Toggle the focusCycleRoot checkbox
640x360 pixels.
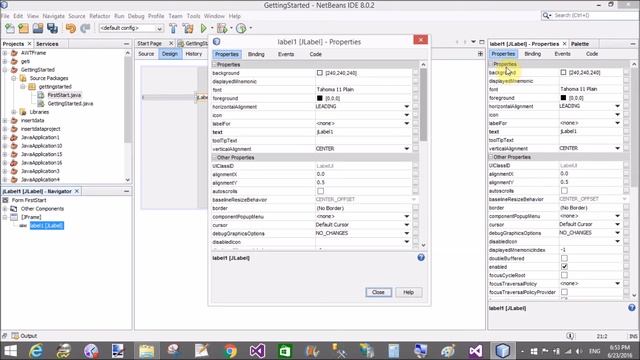pos(564,275)
